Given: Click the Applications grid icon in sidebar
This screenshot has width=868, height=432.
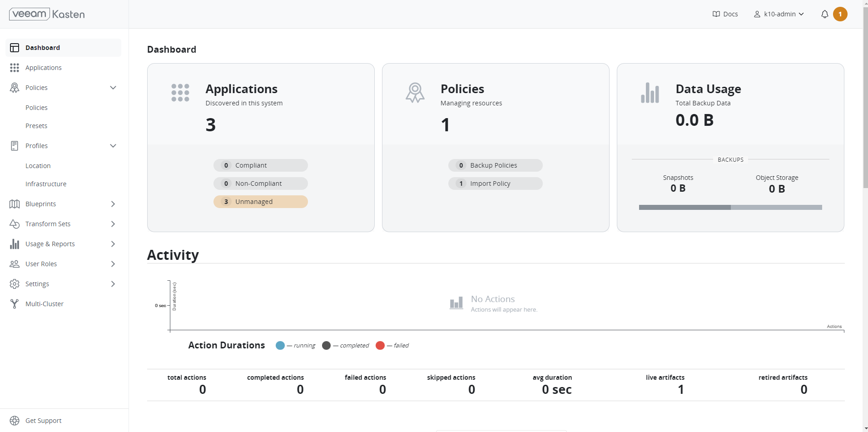Looking at the screenshot, I should tap(15, 68).
